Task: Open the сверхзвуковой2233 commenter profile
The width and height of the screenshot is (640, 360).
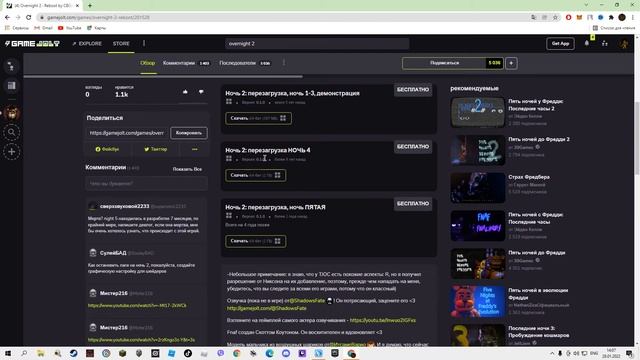Action: click(124, 207)
